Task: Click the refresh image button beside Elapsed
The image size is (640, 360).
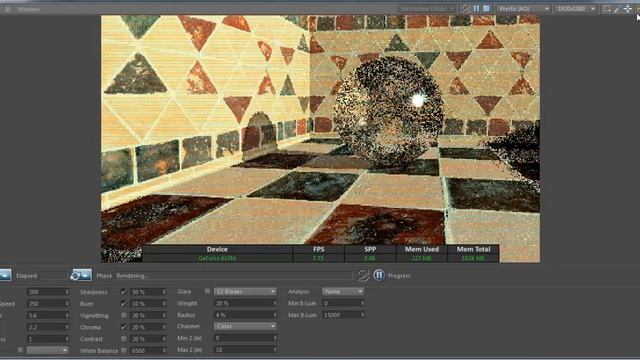Action: pyautogui.click(x=81, y=276)
